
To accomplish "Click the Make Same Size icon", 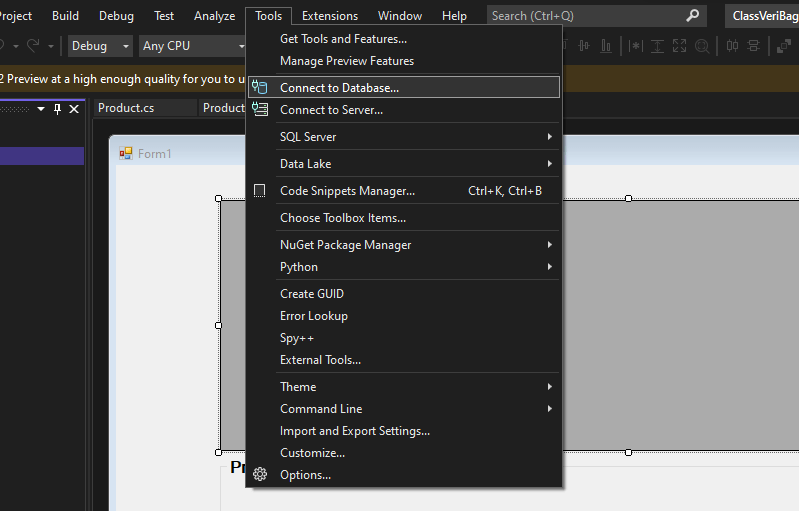I will pos(680,46).
